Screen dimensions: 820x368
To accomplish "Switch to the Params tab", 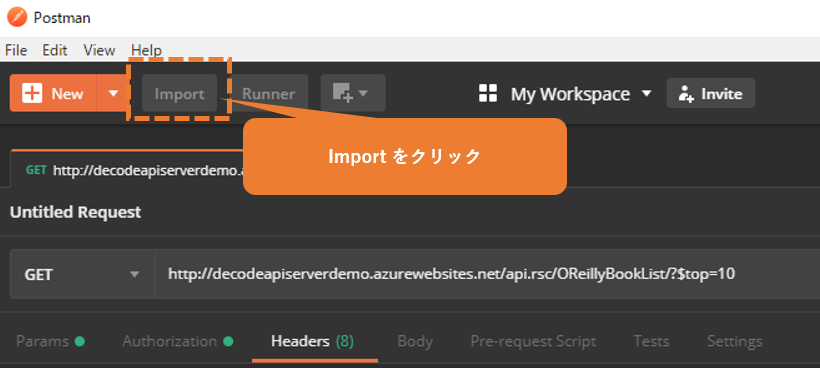I will click(x=50, y=341).
